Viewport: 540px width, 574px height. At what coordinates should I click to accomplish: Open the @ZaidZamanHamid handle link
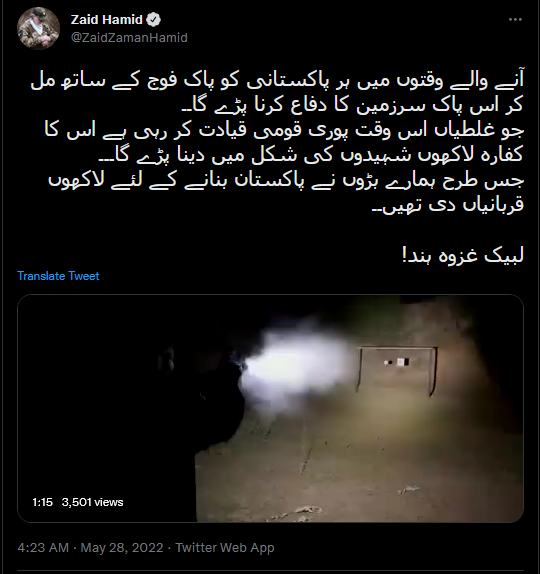(129, 38)
